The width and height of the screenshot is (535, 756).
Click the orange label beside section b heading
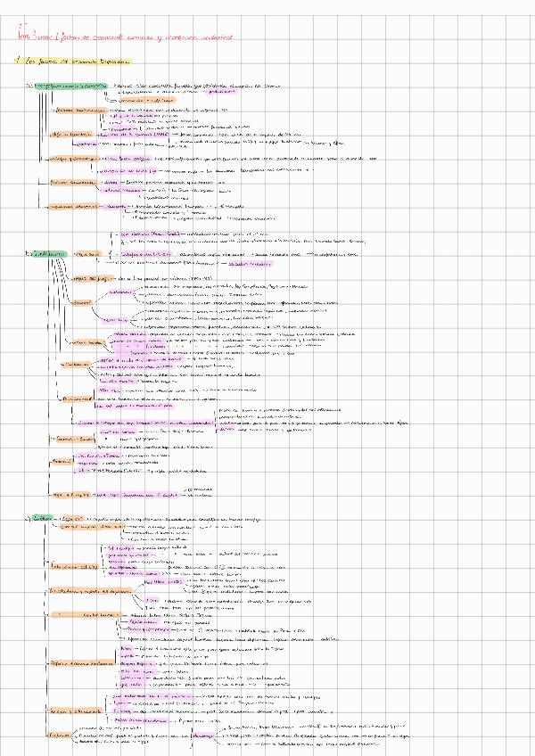pos(88,254)
